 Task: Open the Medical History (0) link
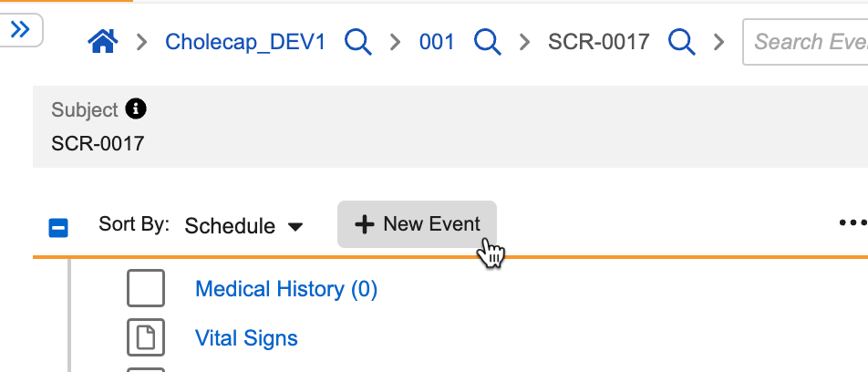point(286,289)
